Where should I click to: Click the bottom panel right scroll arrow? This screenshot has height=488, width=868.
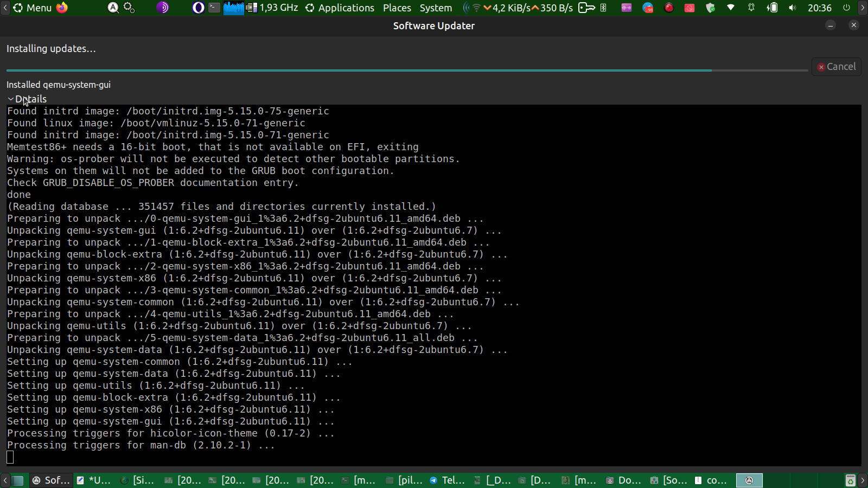point(863,480)
